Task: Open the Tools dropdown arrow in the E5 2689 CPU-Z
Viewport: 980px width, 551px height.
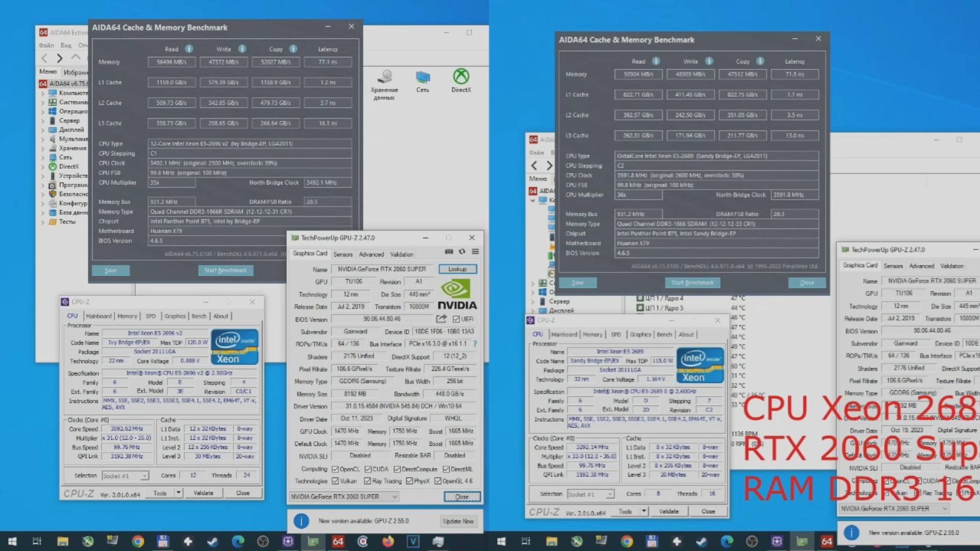Action: (644, 511)
